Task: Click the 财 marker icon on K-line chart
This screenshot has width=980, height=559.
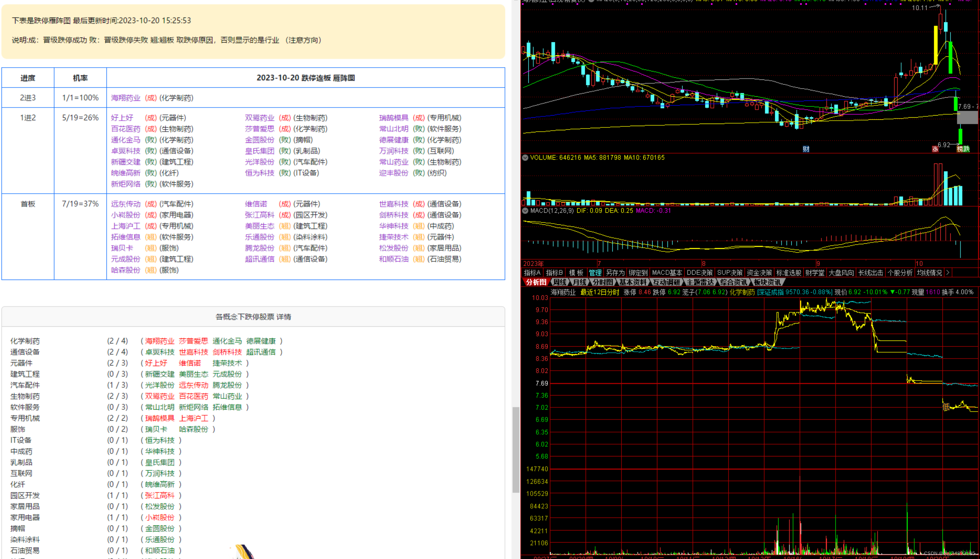Action: coord(806,149)
